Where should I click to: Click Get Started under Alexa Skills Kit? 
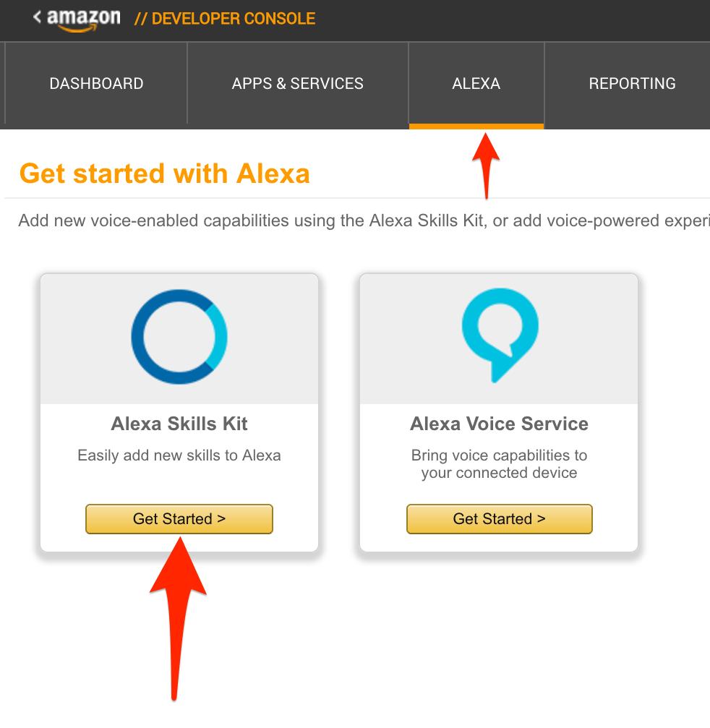(x=179, y=519)
